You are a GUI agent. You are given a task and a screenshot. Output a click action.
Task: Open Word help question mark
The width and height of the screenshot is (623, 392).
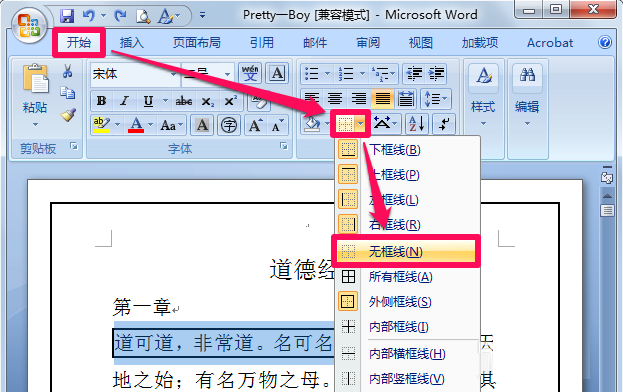(x=605, y=42)
